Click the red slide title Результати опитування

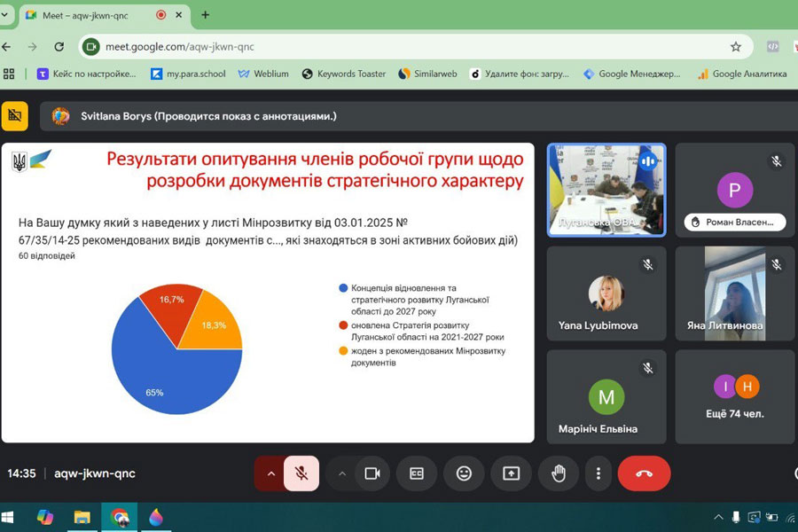pos(315,169)
